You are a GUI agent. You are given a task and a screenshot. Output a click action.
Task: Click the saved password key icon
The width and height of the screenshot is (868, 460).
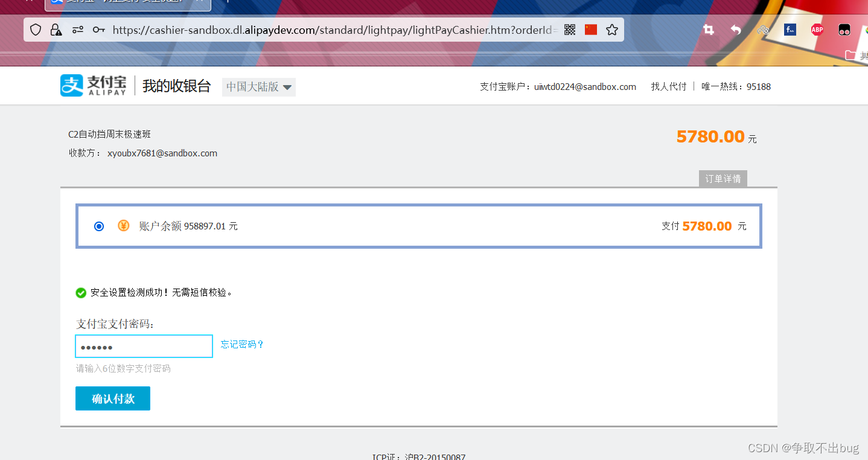[x=98, y=30]
